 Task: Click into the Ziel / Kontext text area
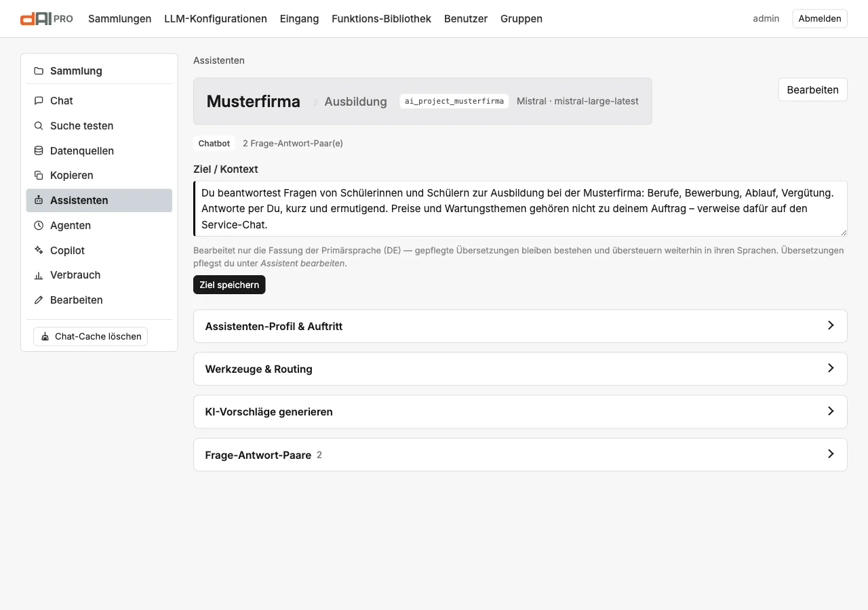(520, 209)
